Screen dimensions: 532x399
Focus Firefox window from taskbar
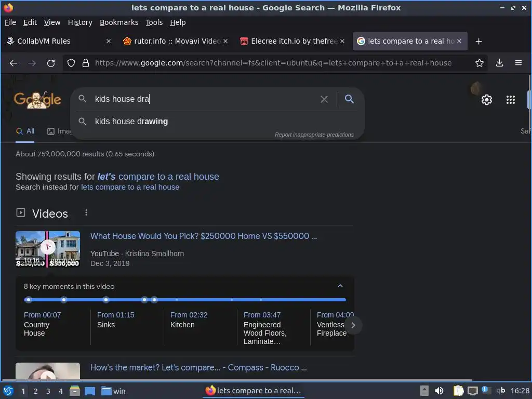254,391
